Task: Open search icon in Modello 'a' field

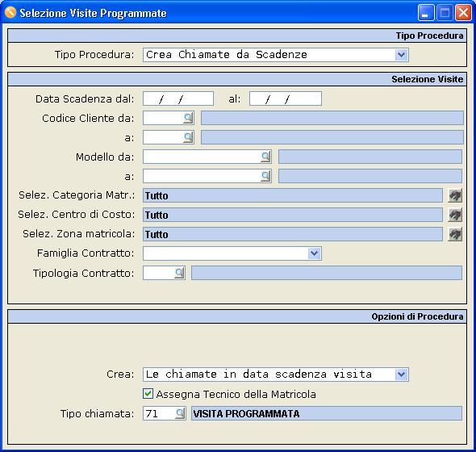Action: 265,176
